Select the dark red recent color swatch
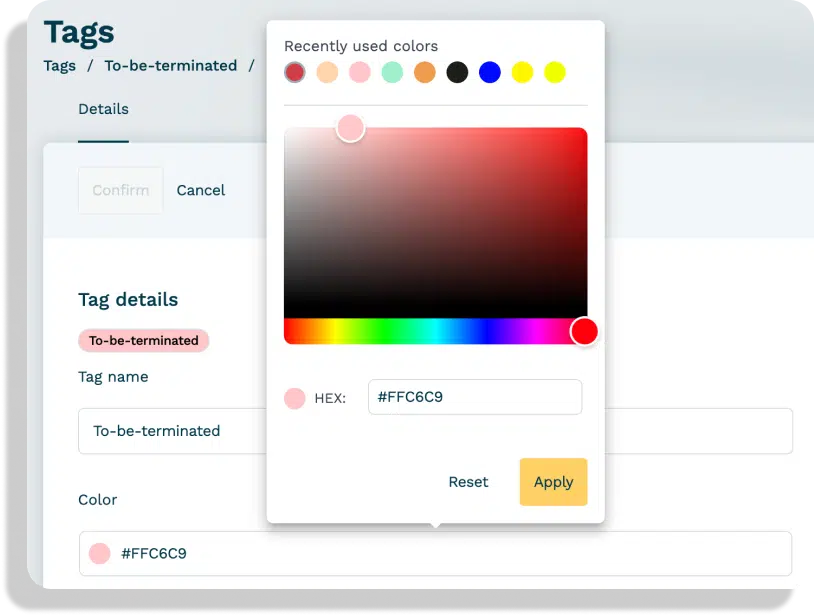This screenshot has width=814, height=616. pos(295,72)
